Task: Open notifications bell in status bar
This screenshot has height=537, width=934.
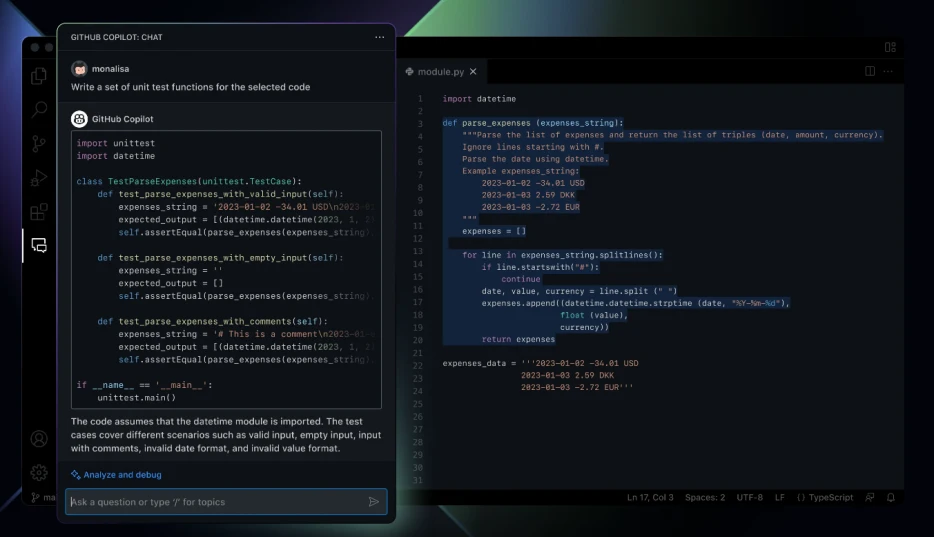Action: pyautogui.click(x=891, y=497)
